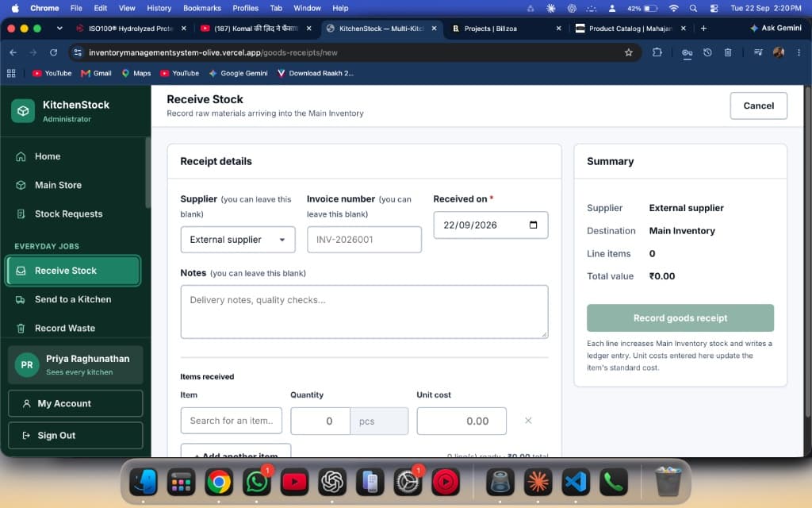The width and height of the screenshot is (812, 508).
Task: Click the KitchenStock logo icon
Action: point(23,111)
